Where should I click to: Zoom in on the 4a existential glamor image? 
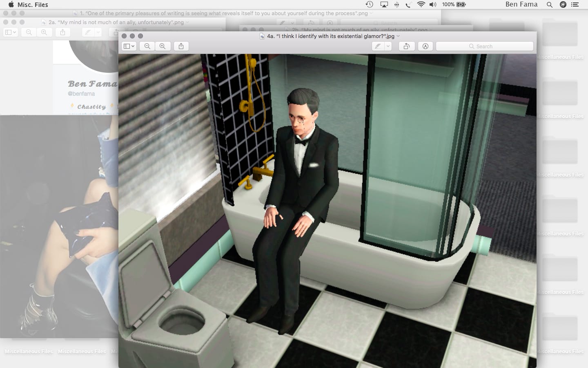163,46
